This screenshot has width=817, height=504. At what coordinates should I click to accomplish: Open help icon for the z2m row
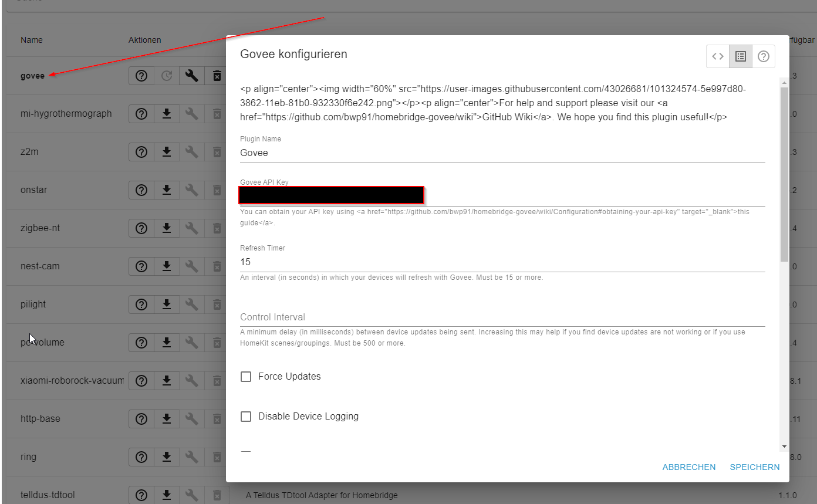click(141, 152)
